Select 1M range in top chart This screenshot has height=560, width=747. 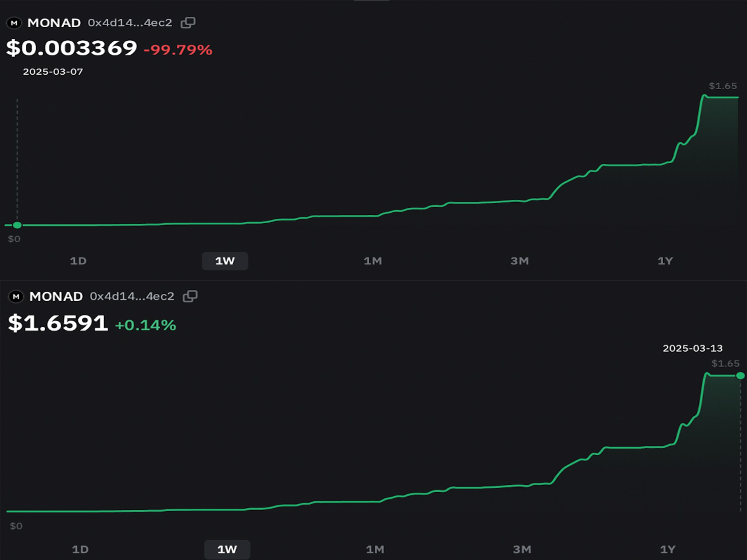pos(373,261)
